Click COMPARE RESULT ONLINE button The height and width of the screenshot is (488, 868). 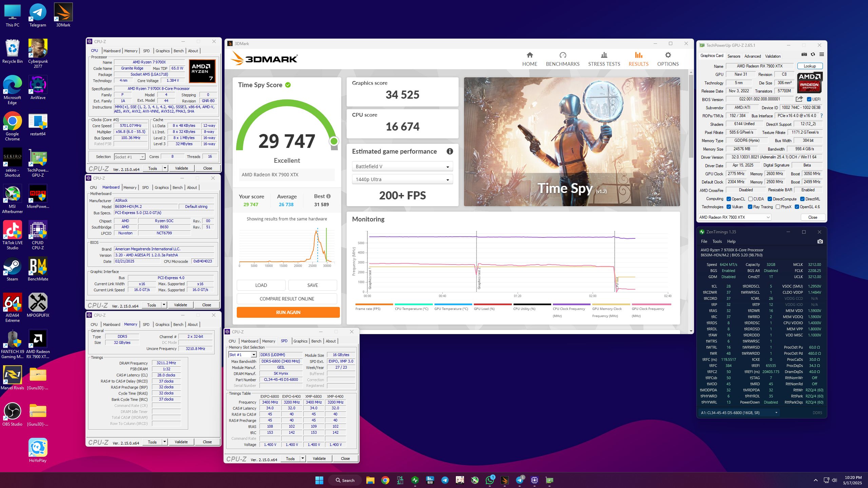(x=287, y=299)
